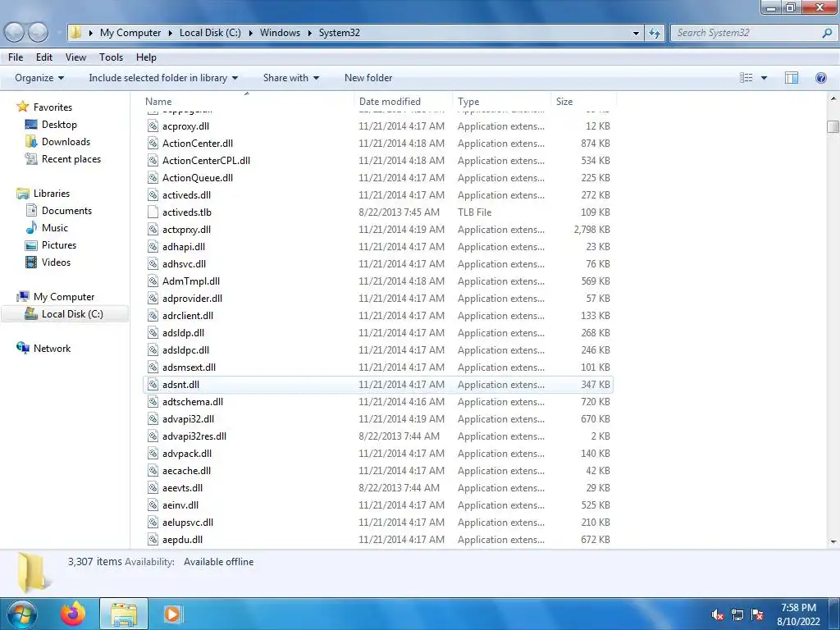
Task: Expand the arrow after Local Disk (C:) in address bar
Action: click(x=250, y=33)
